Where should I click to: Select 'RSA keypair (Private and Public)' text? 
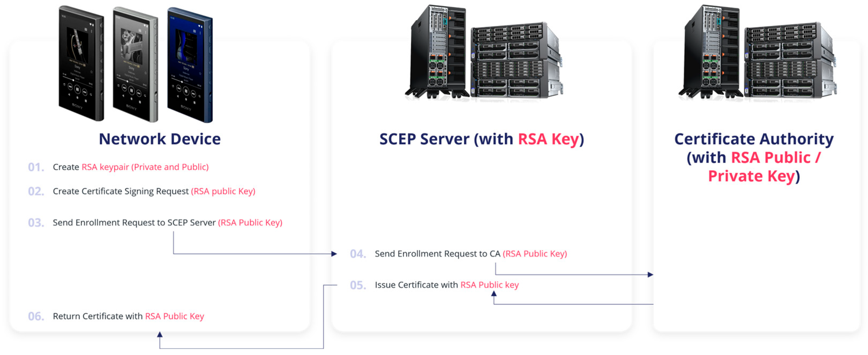coord(145,167)
